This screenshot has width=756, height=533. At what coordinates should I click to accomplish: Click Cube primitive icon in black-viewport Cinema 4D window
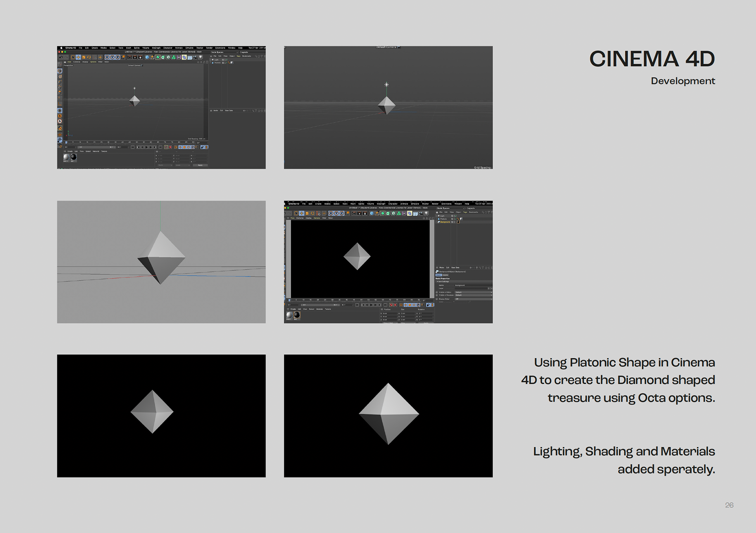coord(372,213)
